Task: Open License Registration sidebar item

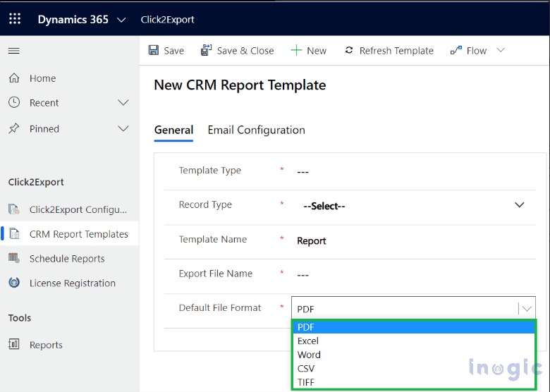Action: point(72,283)
